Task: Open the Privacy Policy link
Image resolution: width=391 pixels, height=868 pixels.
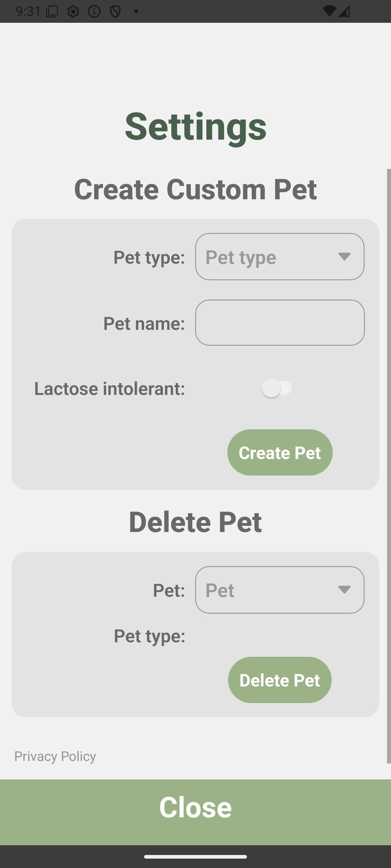Action: (x=55, y=756)
